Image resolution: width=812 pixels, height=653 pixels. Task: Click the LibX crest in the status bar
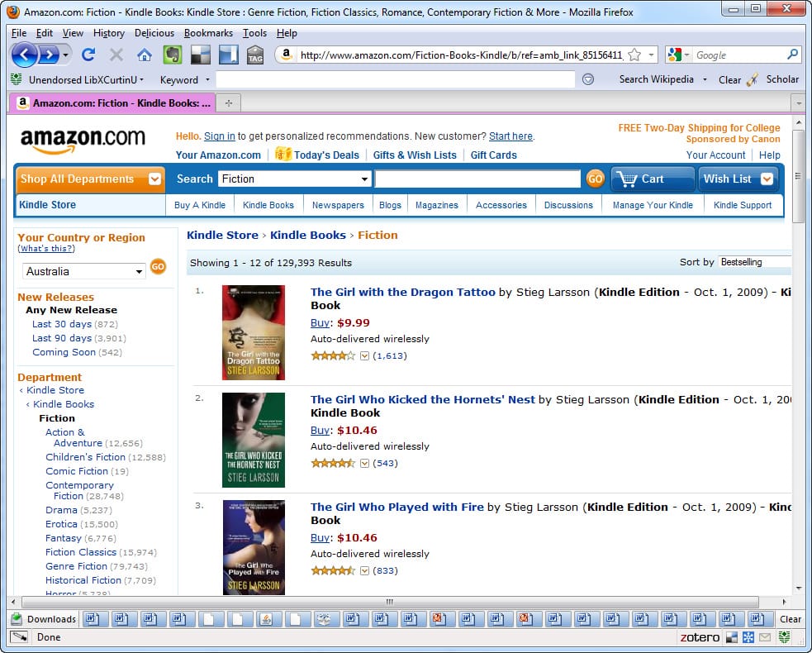point(785,637)
